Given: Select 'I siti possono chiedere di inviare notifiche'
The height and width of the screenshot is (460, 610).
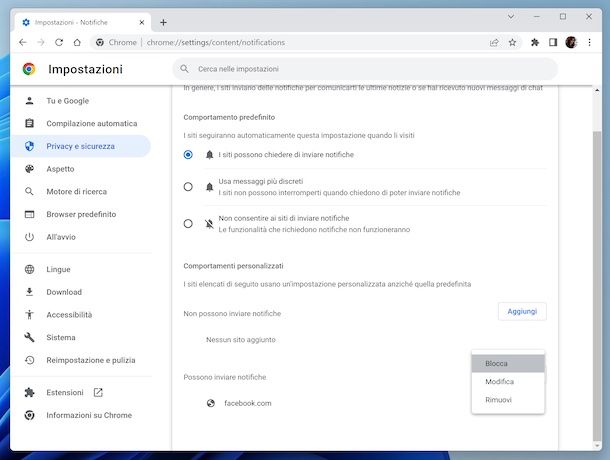Looking at the screenshot, I should (x=188, y=155).
